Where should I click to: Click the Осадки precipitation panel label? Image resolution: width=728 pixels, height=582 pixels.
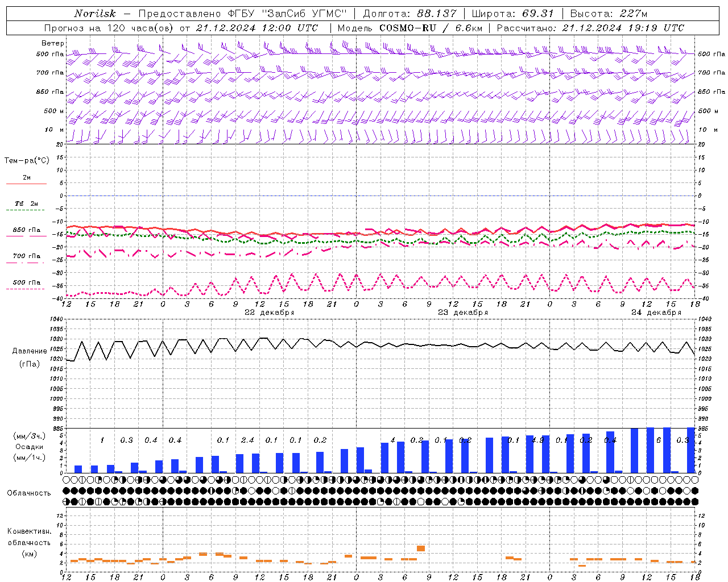[30, 447]
